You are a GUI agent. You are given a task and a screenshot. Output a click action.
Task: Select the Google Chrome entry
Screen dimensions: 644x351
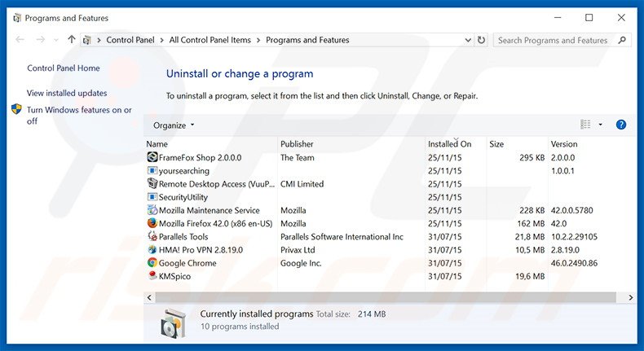(187, 262)
